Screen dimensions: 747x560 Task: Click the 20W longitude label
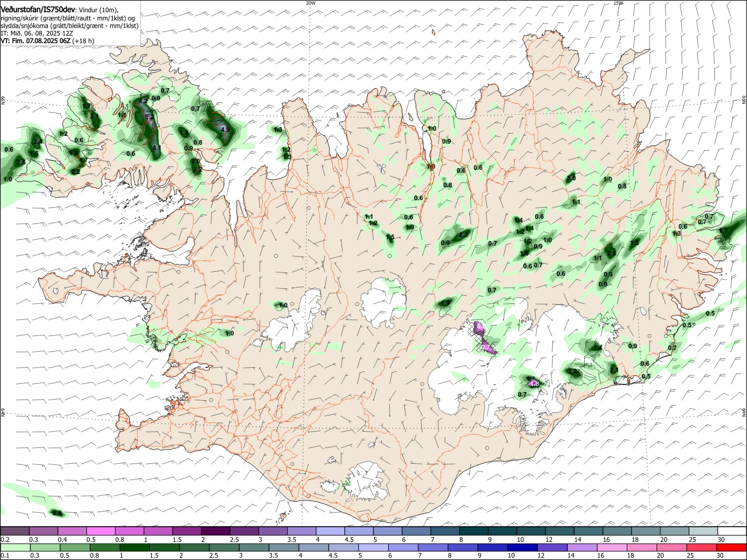[310, 3]
